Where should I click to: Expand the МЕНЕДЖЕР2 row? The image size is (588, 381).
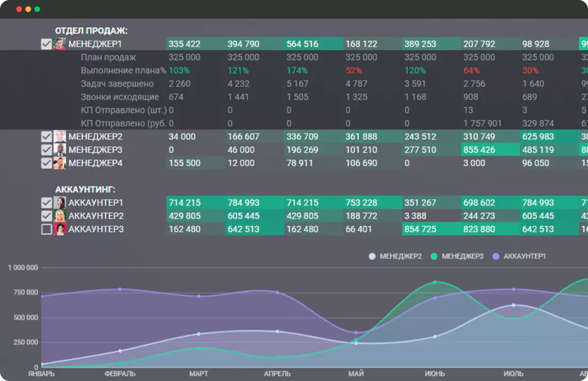pos(95,136)
